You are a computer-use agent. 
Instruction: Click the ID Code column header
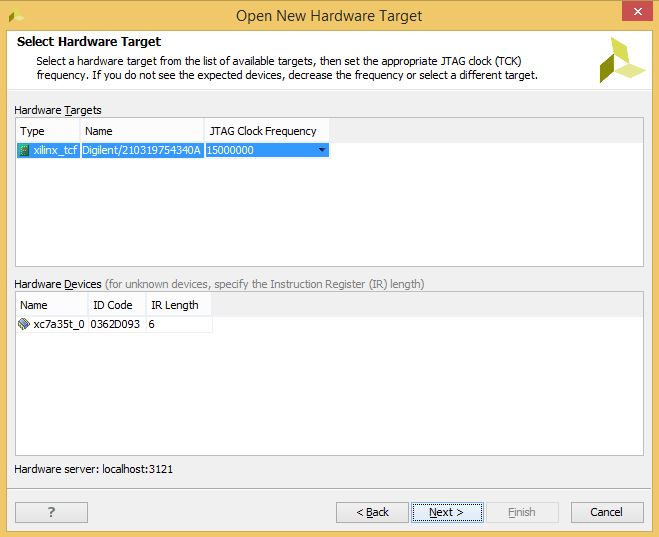117,305
